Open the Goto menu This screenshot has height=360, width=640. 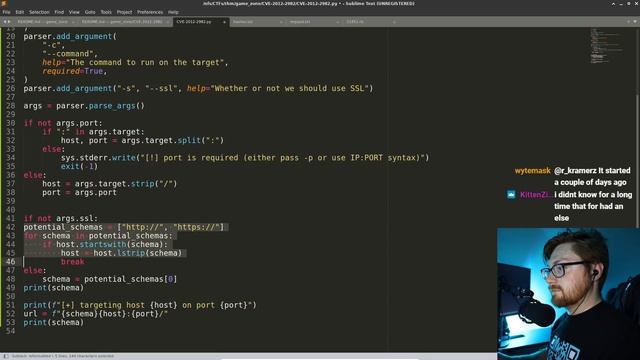[90, 12]
